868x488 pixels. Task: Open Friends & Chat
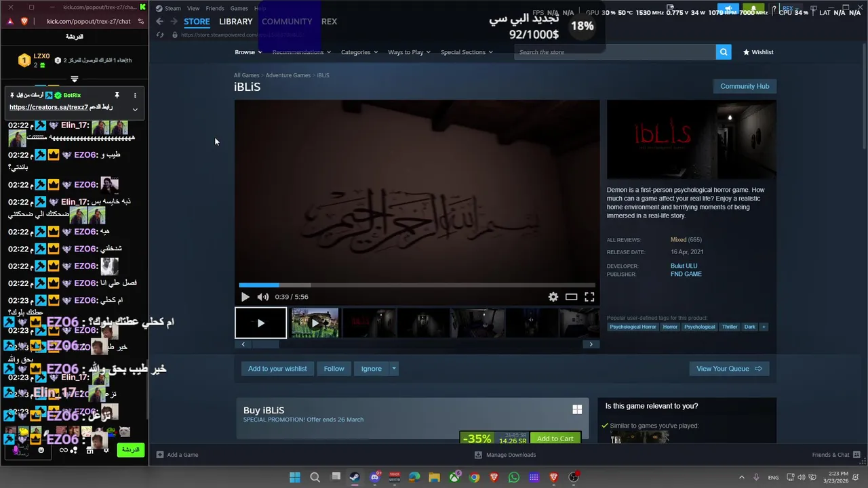pos(837,455)
